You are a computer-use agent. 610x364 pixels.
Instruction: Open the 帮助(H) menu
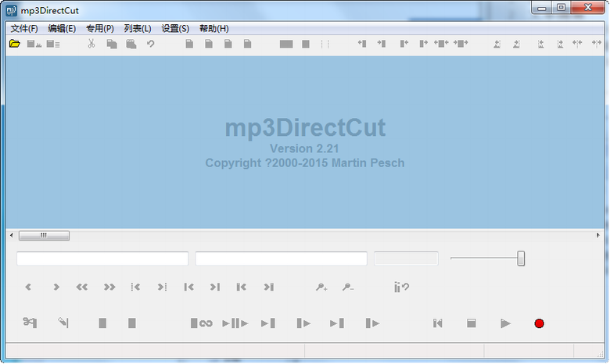tap(214, 28)
